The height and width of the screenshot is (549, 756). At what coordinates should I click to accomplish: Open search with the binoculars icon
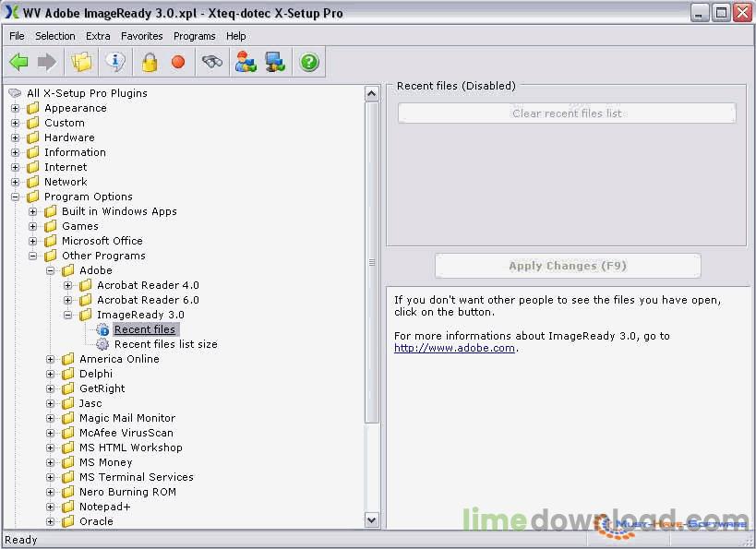[x=212, y=62]
